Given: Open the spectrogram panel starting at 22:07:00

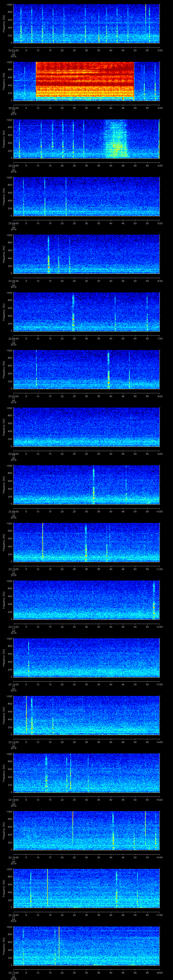Looking at the screenshot, I should (x=87, y=369).
